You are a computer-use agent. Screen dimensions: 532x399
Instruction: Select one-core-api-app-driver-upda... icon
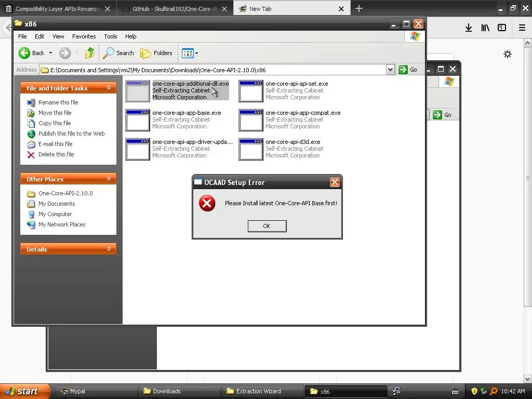pos(137,149)
